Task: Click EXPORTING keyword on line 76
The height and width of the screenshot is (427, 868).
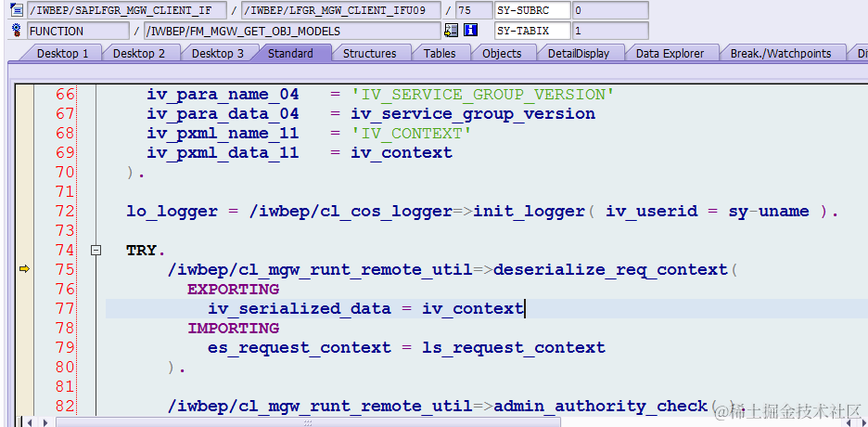Action: click(x=233, y=289)
